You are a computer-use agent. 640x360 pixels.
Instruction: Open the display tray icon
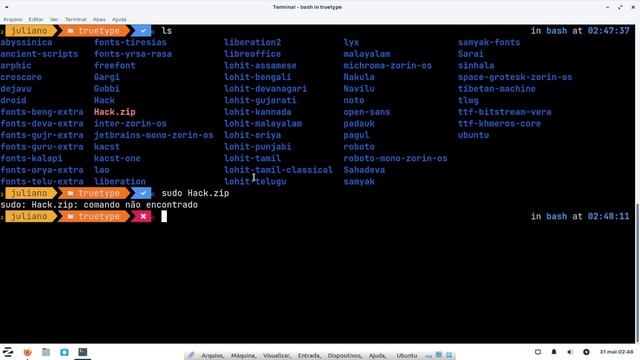pyautogui.click(x=538, y=352)
